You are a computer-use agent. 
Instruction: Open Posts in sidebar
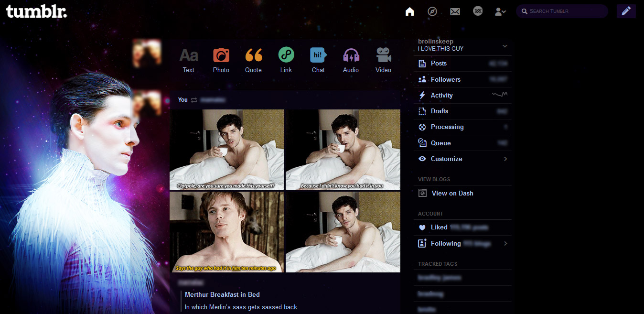click(462, 64)
